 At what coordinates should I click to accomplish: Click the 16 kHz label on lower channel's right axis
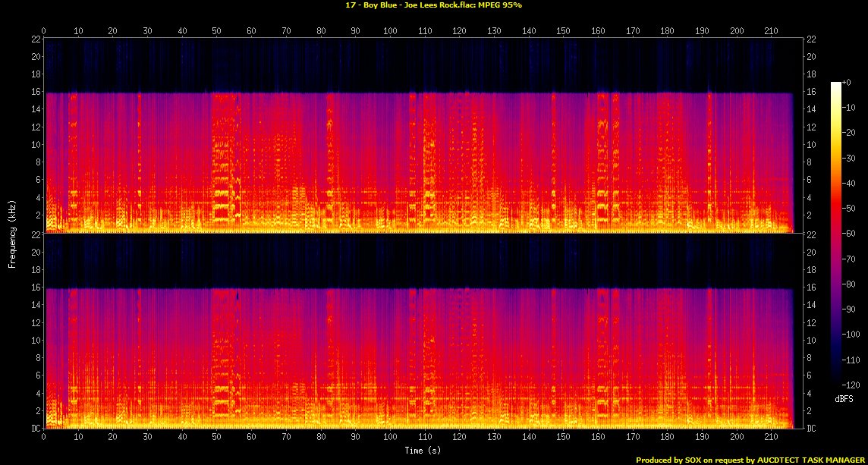(812, 287)
